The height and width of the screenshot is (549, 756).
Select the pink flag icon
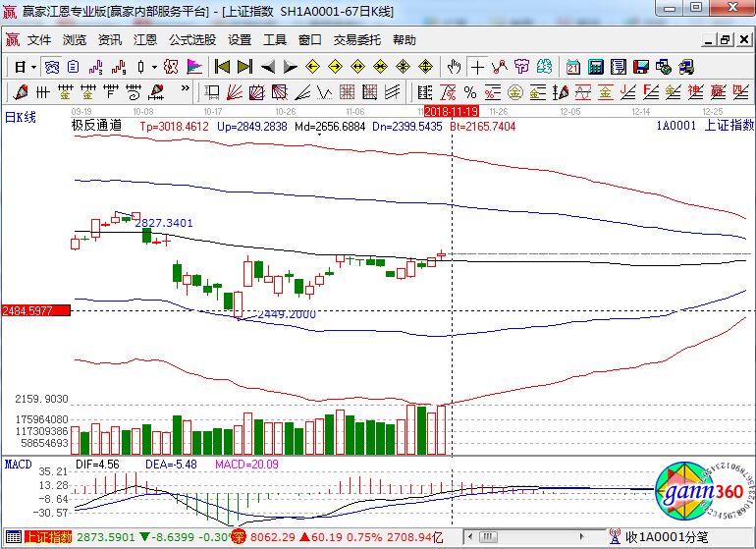[x=192, y=67]
